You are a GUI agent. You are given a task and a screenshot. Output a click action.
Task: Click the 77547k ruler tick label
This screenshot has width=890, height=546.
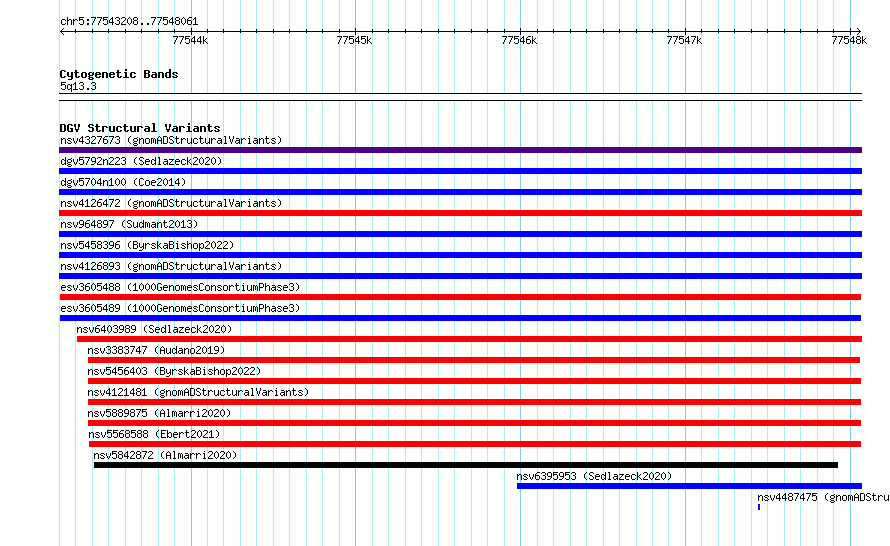(x=684, y=40)
